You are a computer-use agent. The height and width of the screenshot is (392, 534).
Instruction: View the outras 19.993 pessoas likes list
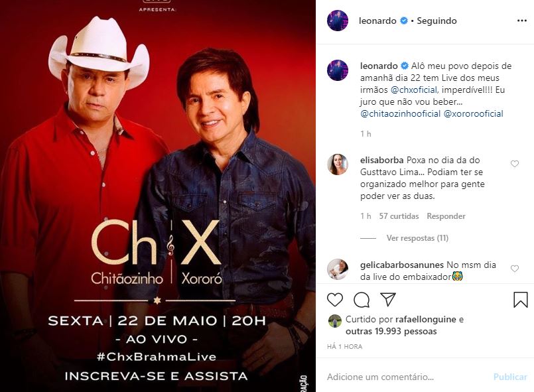pyautogui.click(x=391, y=331)
